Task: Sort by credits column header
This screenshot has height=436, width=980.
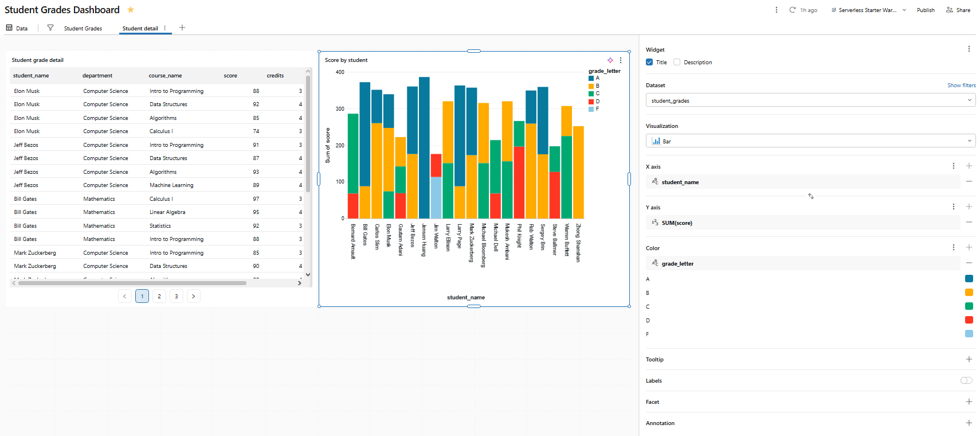Action: tap(275, 76)
